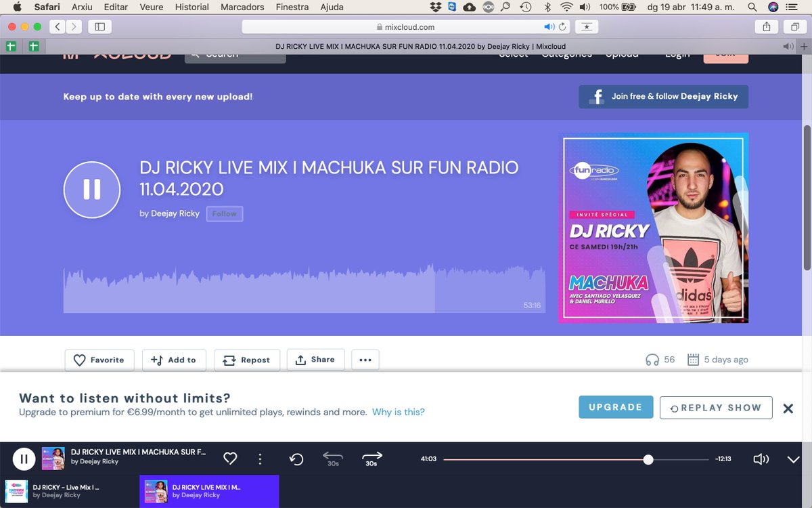Click the mixcloud.com address bar
Viewport: 812px width, 508px height.
406,27
